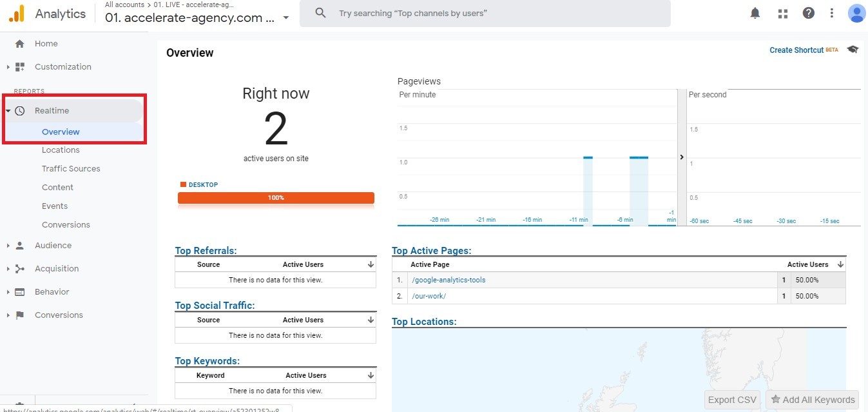This screenshot has height=412, width=868.
Task: Open the Realtime Locations report
Action: pos(61,150)
